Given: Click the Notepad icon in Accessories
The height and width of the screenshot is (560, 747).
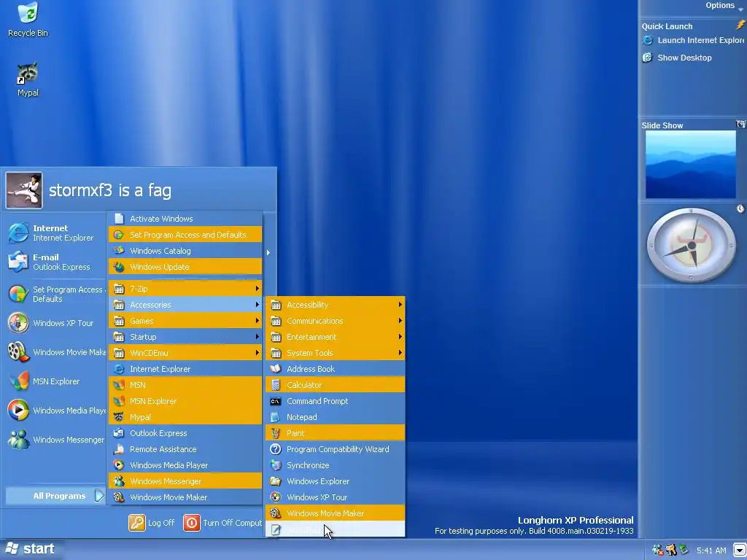Looking at the screenshot, I should tap(275, 417).
